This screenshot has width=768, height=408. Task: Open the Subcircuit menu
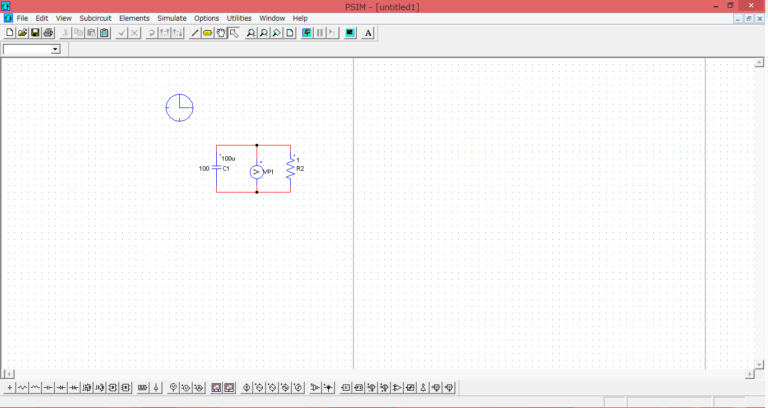96,18
